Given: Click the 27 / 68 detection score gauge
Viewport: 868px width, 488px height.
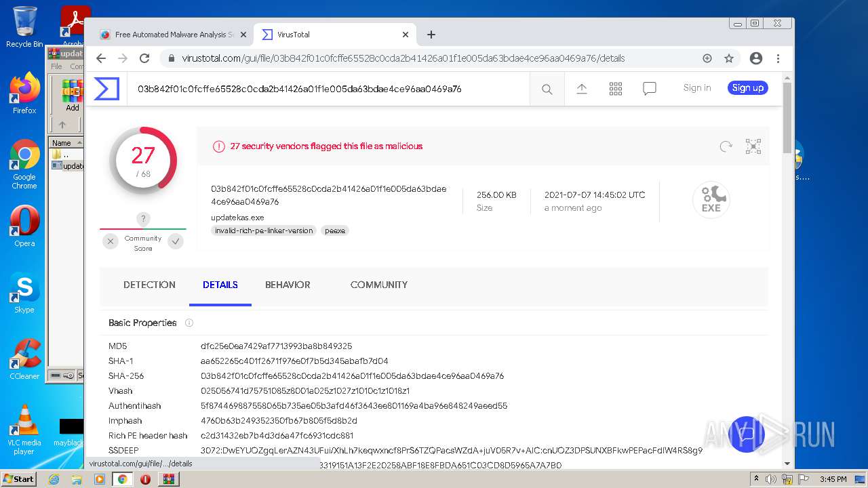Looking at the screenshot, I should coord(143,161).
